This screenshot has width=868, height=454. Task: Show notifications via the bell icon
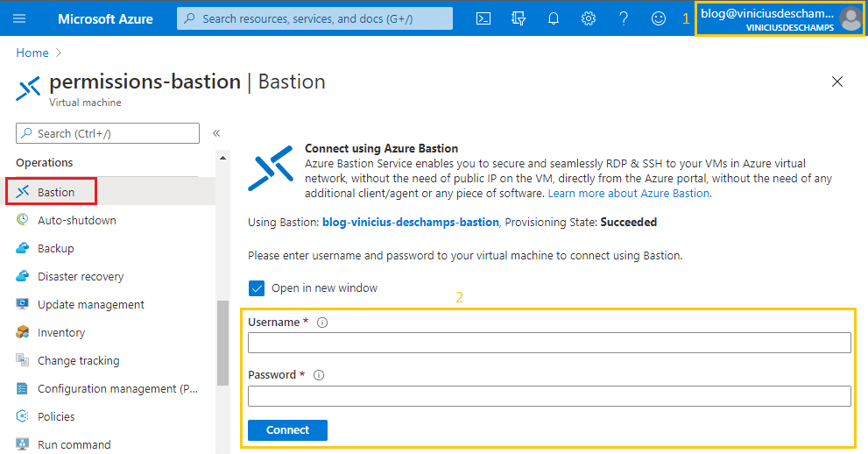pos(553,18)
